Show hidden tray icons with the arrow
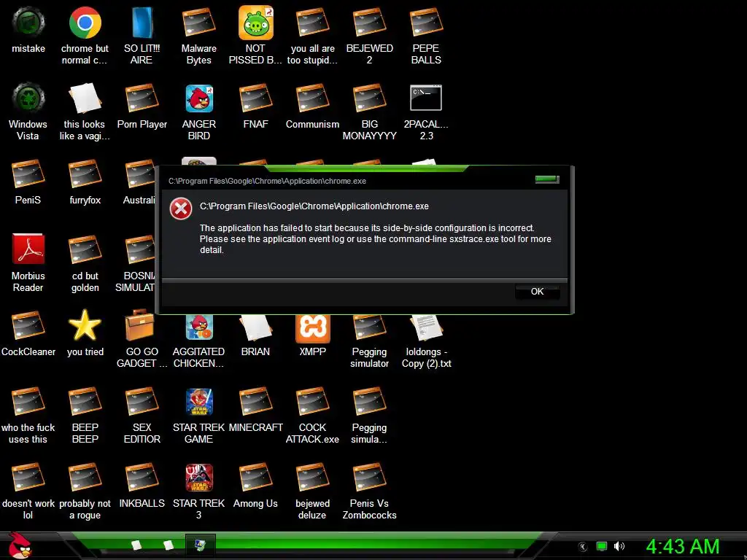 coord(582,547)
